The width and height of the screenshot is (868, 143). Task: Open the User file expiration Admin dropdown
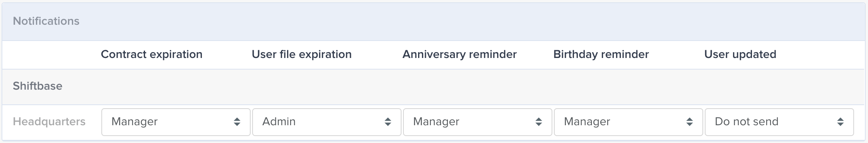(326, 122)
